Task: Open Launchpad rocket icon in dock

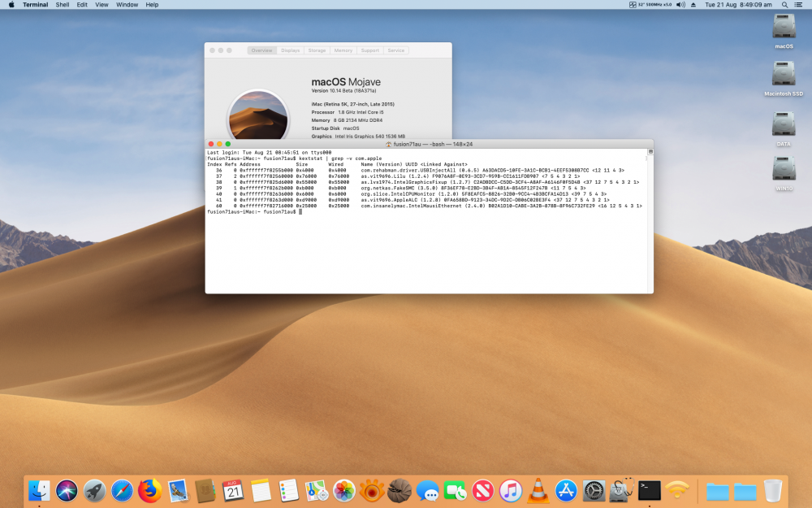Action: coord(94,490)
